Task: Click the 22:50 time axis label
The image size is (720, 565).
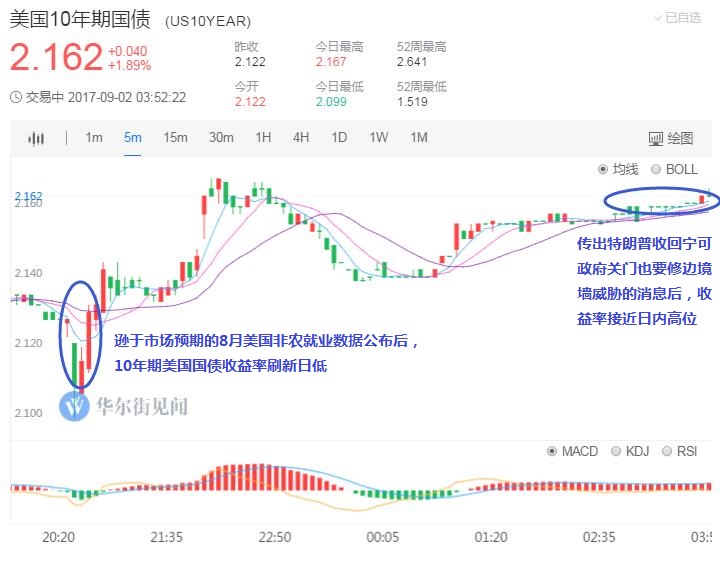Action: [x=275, y=537]
